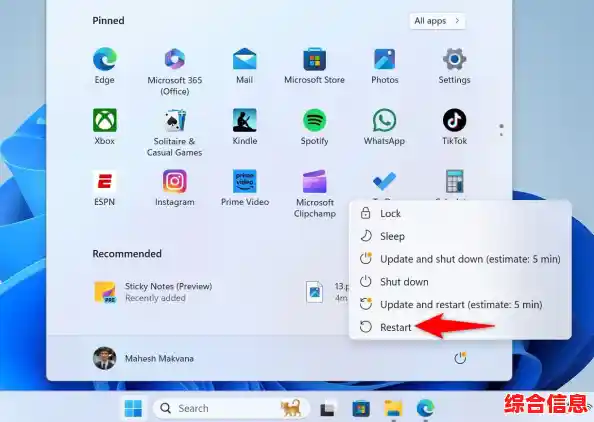Click the power button icon
This screenshot has height=422, width=594.
point(460,358)
